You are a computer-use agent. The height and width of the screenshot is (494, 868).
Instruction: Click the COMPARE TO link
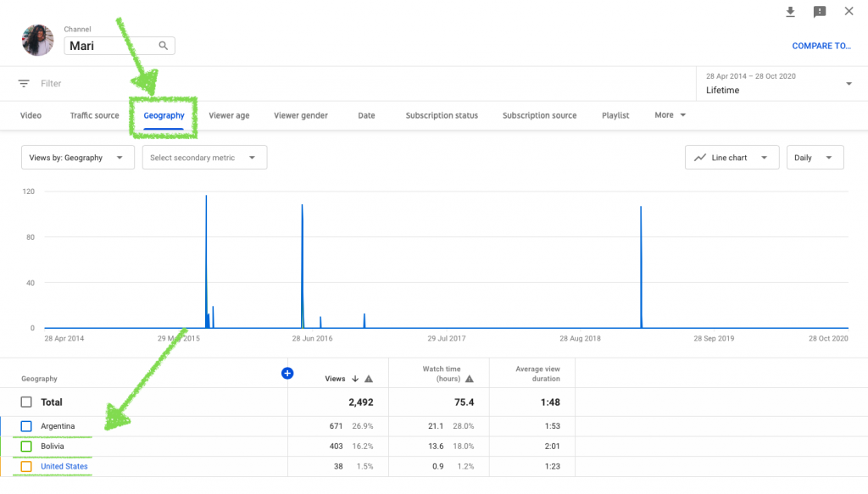coord(821,46)
